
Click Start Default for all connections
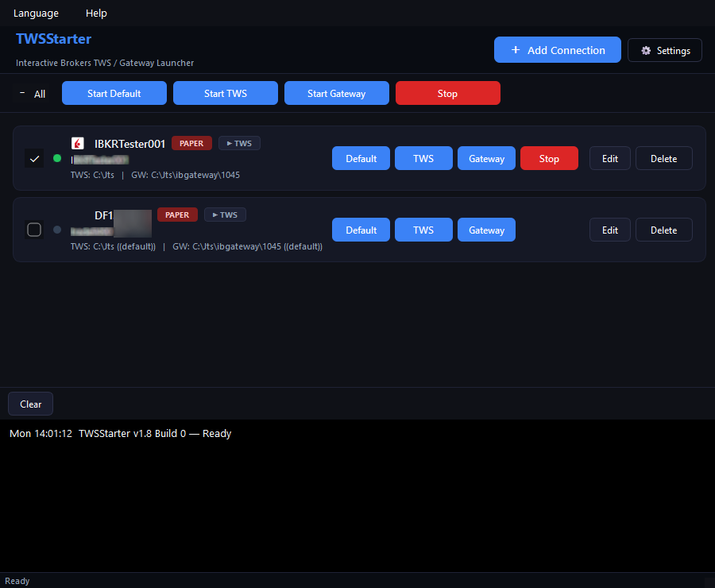coord(114,93)
